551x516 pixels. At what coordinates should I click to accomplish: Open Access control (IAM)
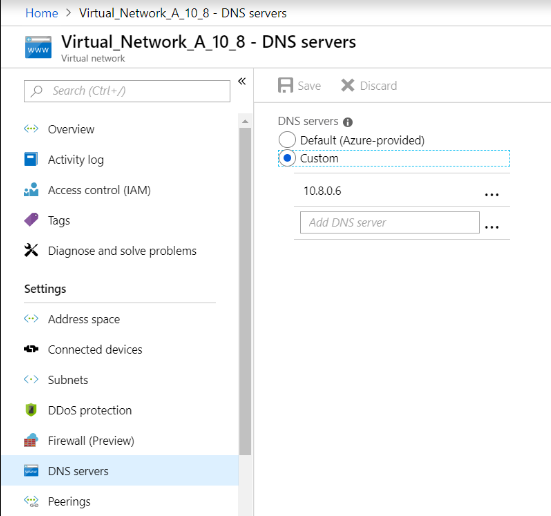click(99, 190)
